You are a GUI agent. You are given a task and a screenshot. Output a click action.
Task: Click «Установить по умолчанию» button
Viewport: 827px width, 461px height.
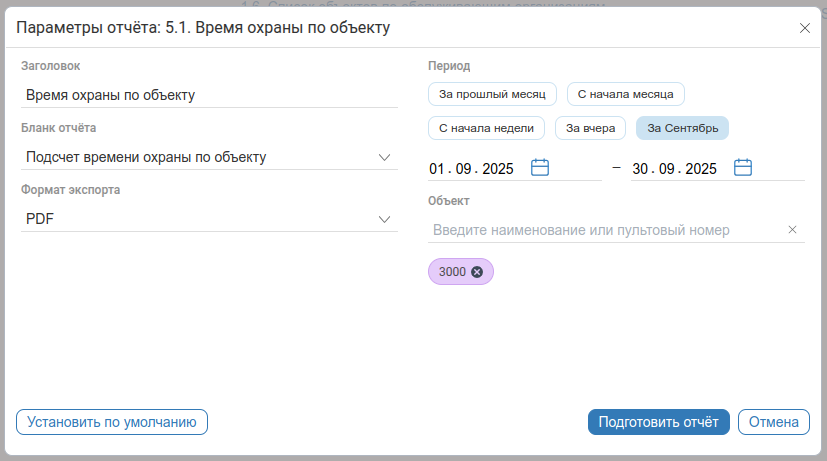[112, 422]
